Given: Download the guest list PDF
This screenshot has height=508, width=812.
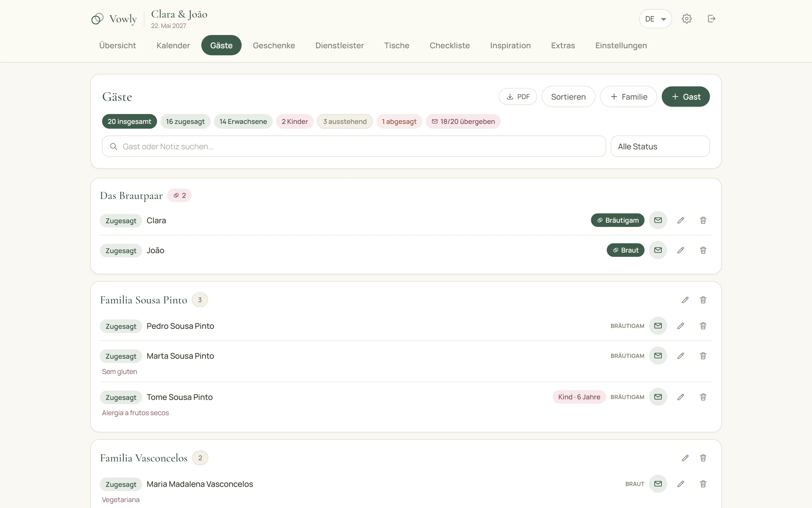Looking at the screenshot, I should (518, 97).
